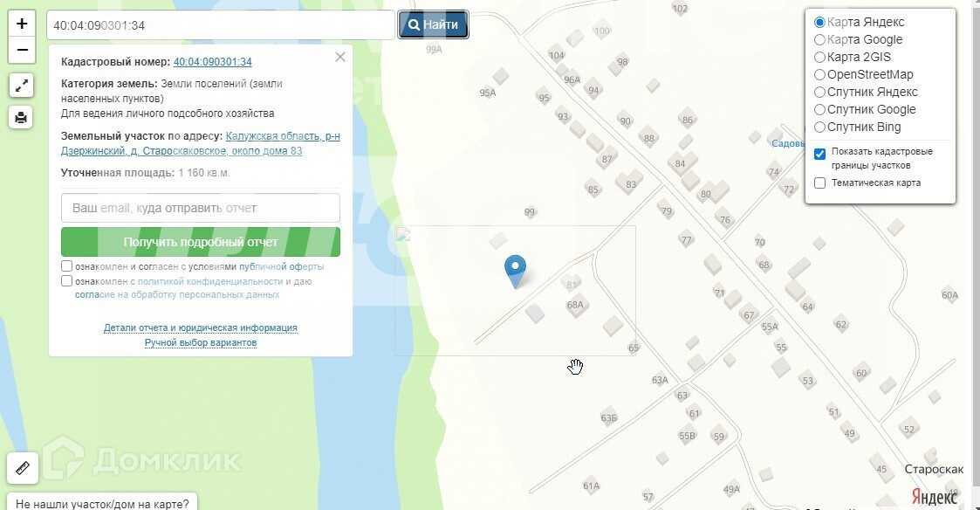Click house number 55А on map

(770, 327)
